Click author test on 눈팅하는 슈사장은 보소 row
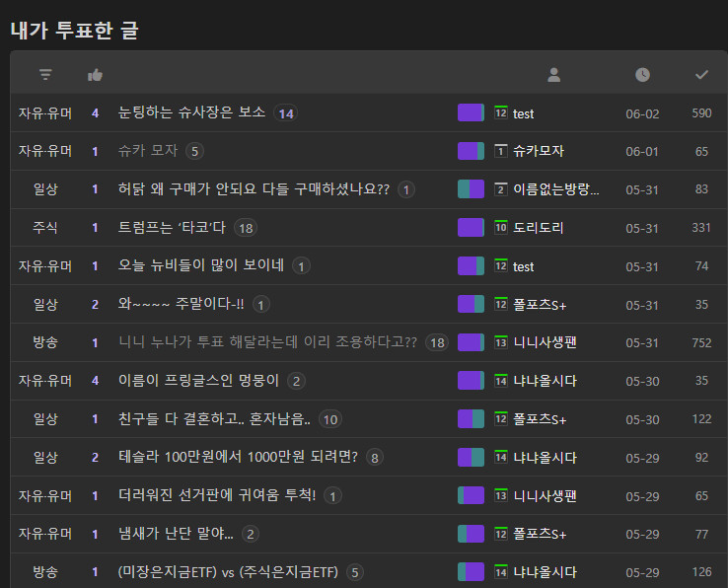Viewport: 728px width, 588px height. pos(523,113)
